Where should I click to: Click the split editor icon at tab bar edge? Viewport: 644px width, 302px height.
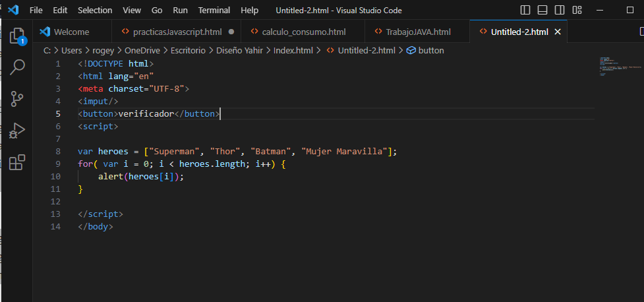(x=641, y=32)
